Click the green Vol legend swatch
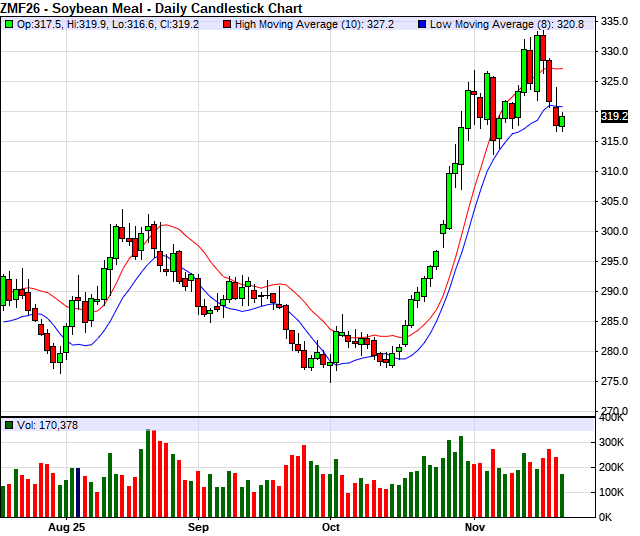The height and width of the screenshot is (536, 640). [x=9, y=425]
